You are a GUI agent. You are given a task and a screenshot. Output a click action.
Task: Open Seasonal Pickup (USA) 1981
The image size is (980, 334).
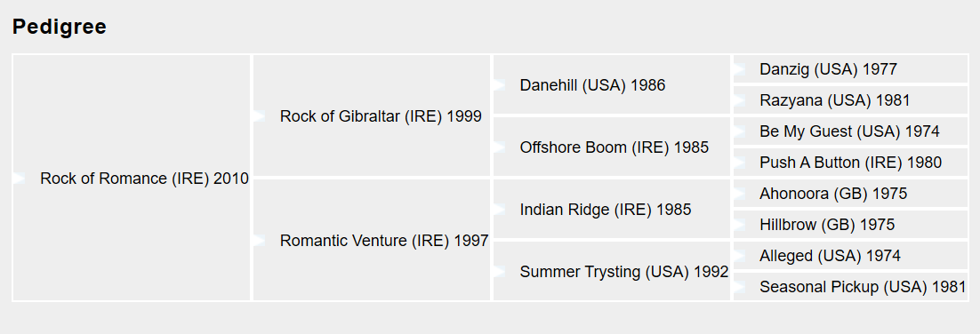coord(864,287)
